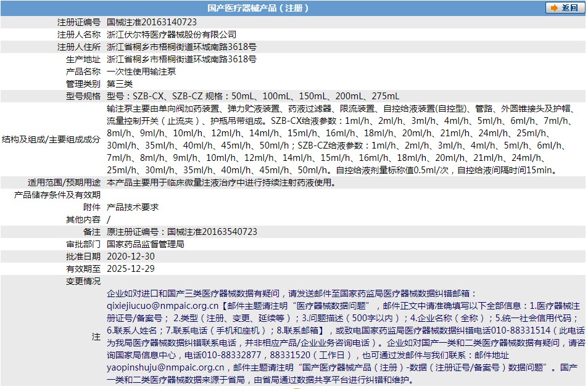Click the 产品技术要求 attachment text
The image size is (588, 389).
(133, 207)
